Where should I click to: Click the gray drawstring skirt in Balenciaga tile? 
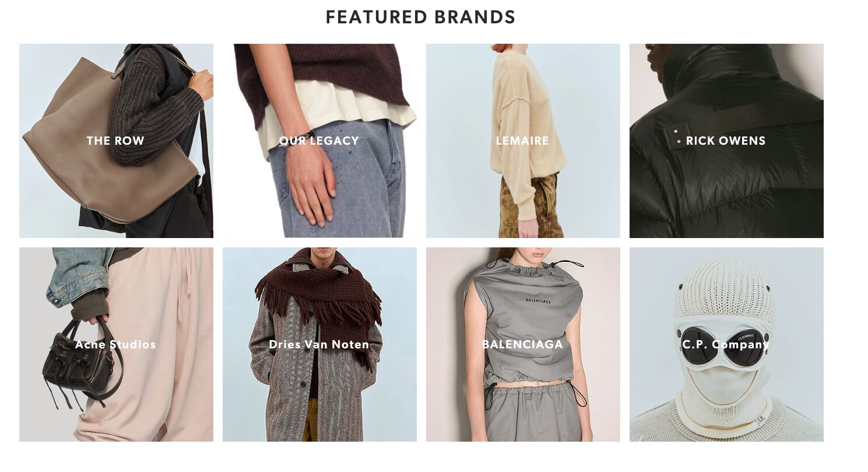click(x=533, y=412)
